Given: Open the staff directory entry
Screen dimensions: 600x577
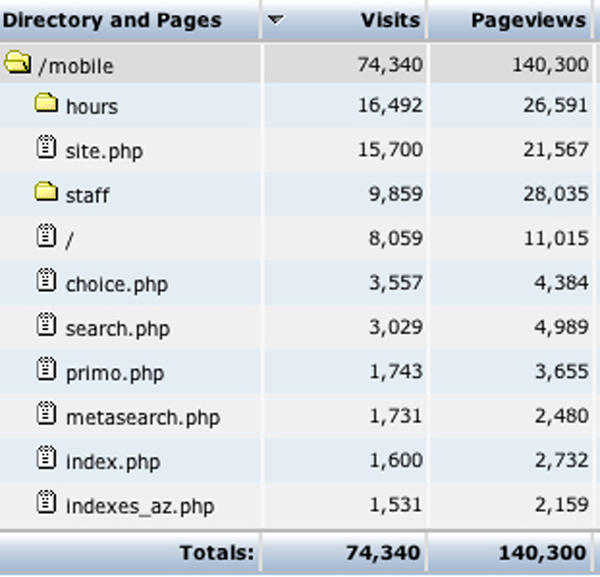Looking at the screenshot, I should tap(87, 195).
